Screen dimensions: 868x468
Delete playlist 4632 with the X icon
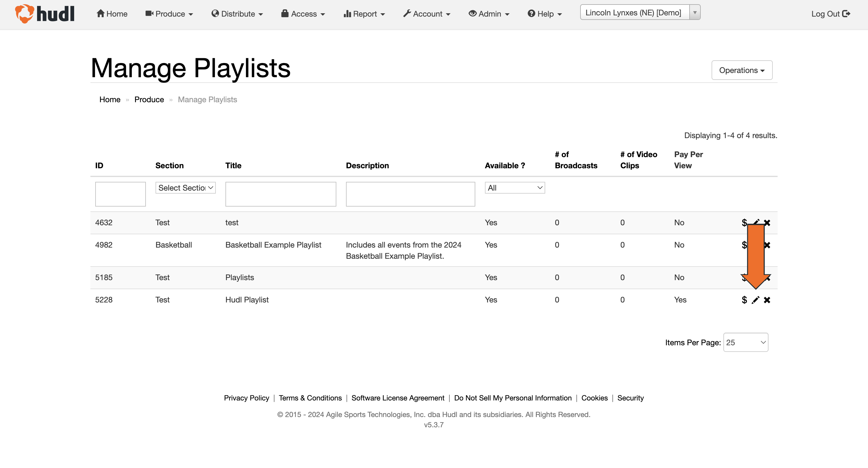pyautogui.click(x=767, y=223)
